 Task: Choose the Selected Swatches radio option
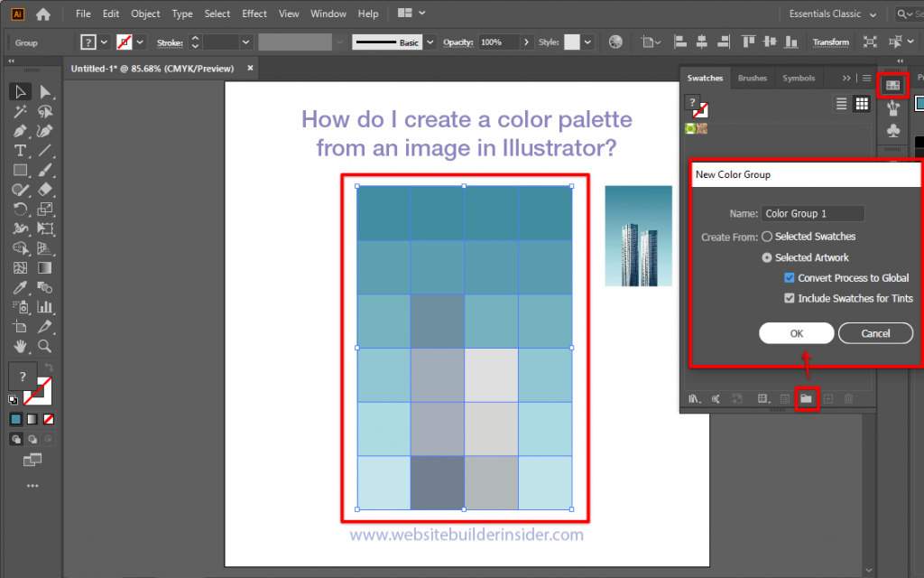[767, 237]
